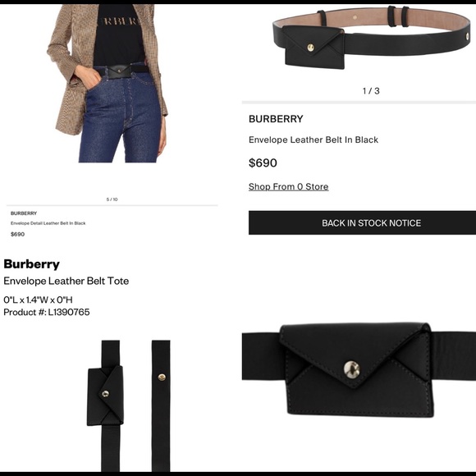Click the 5 / 10 image counter
Screen dimensions: 476x476
(x=112, y=199)
